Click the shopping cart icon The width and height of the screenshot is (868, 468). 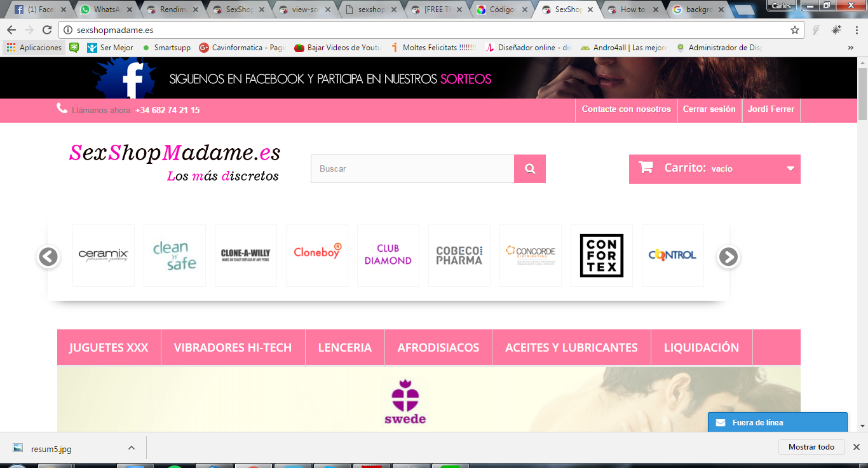point(646,168)
